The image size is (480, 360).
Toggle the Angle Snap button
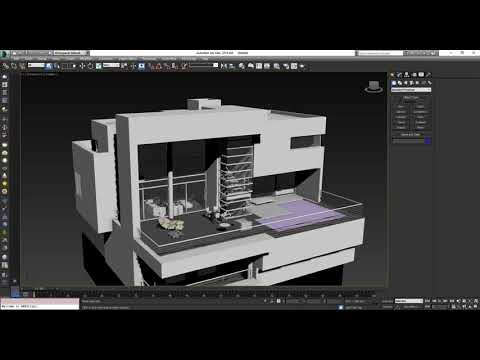point(159,66)
